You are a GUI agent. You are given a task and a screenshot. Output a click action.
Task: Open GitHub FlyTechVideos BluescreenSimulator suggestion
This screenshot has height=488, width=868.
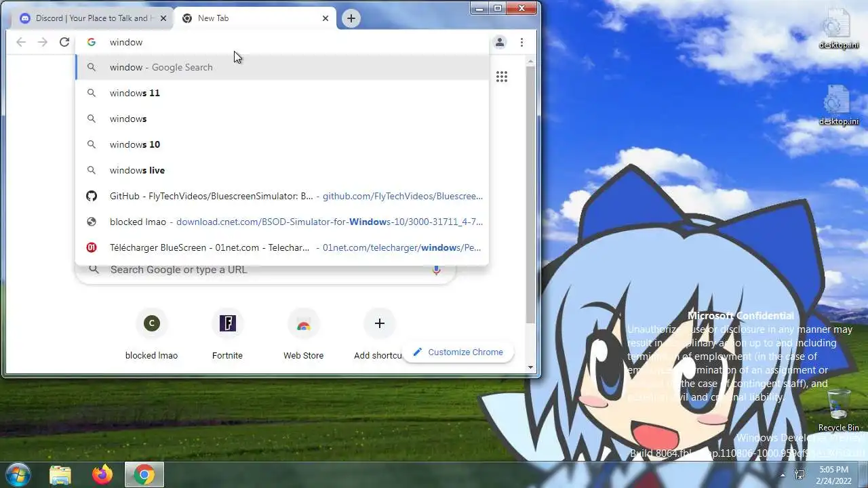pos(282,196)
